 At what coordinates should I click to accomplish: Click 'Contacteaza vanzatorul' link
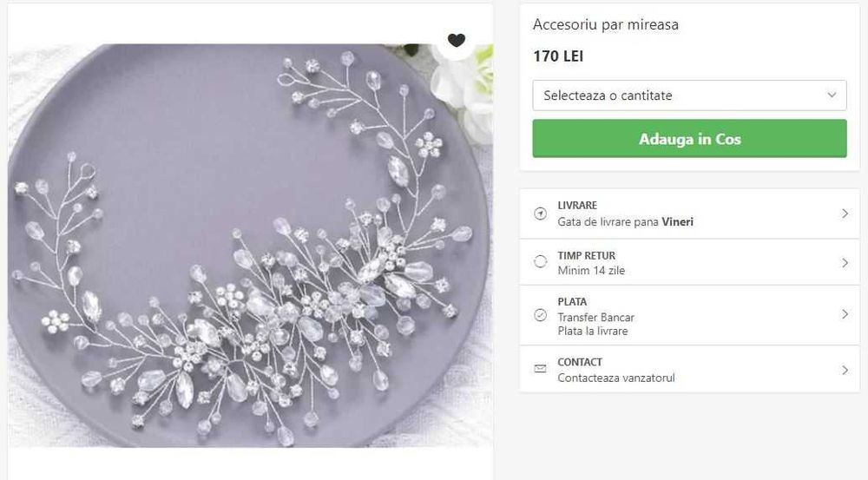[x=616, y=378]
